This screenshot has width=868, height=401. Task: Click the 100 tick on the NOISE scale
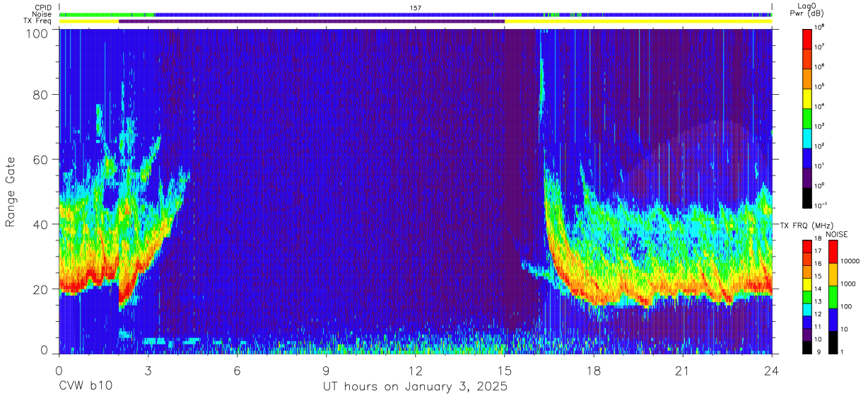pos(847,307)
